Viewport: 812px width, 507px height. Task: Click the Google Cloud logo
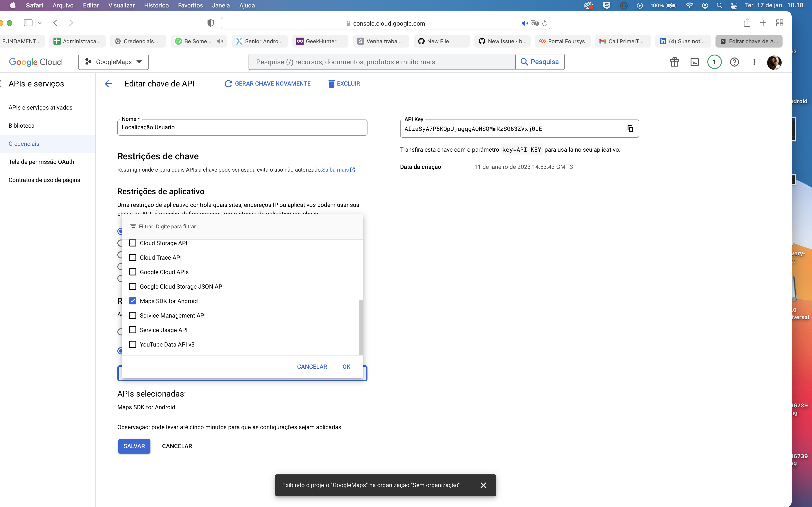point(35,61)
